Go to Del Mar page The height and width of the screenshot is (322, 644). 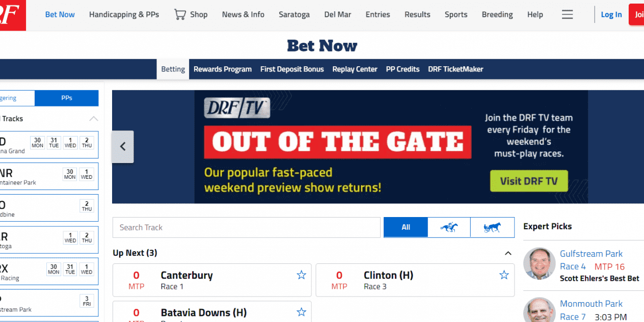pyautogui.click(x=338, y=14)
